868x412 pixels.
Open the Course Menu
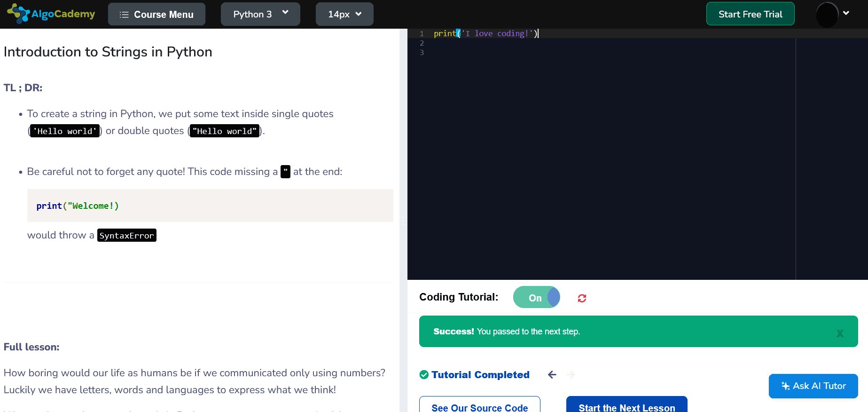pos(156,14)
